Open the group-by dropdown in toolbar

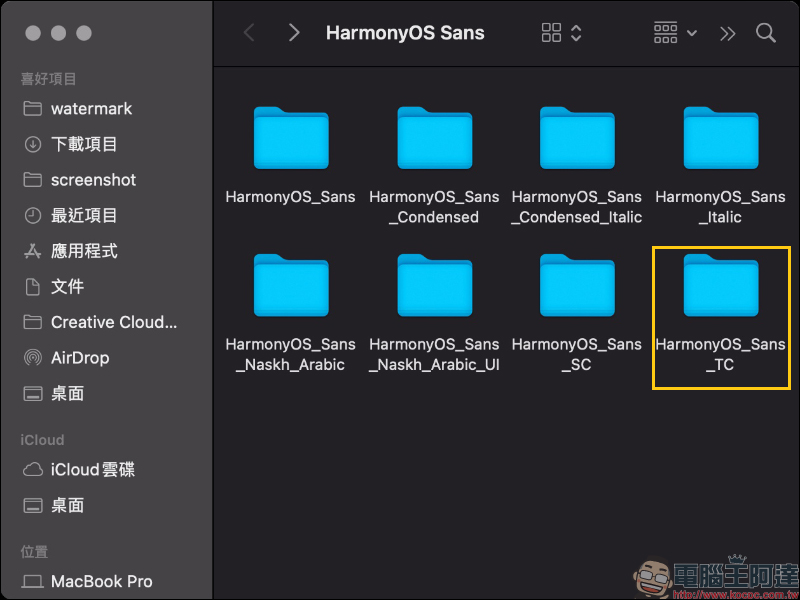tap(675, 33)
